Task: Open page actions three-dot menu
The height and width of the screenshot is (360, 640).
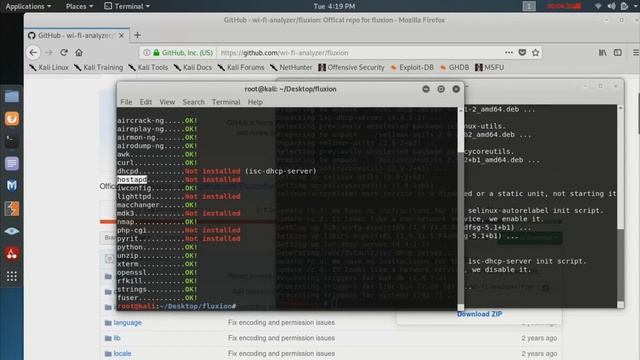Action: pyautogui.click(x=509, y=52)
